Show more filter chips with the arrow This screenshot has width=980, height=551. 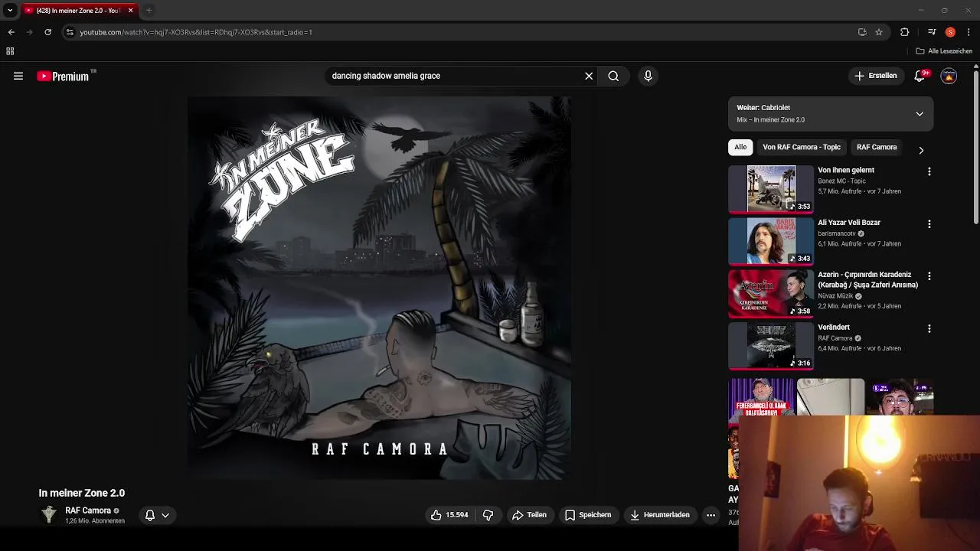pos(921,150)
